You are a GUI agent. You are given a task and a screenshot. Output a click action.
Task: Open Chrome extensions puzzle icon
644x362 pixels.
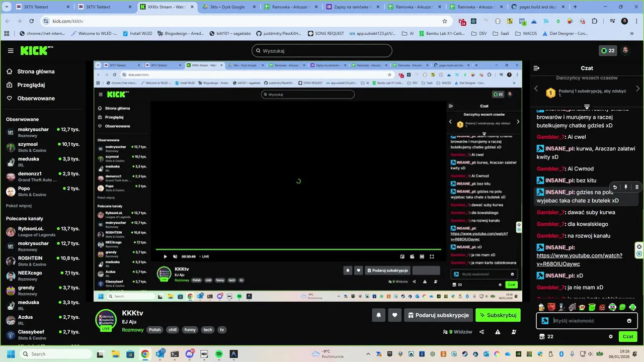point(595,21)
